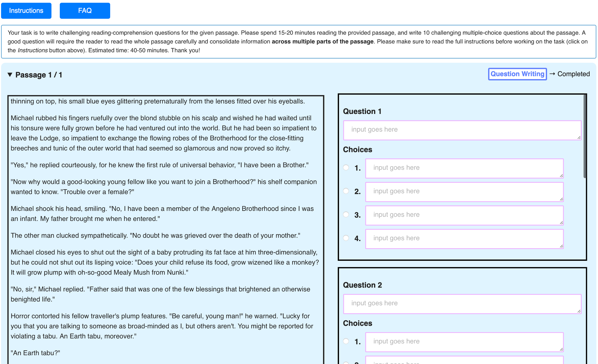The width and height of the screenshot is (598, 364).
Task: Open the FAQ button
Action: 85,11
